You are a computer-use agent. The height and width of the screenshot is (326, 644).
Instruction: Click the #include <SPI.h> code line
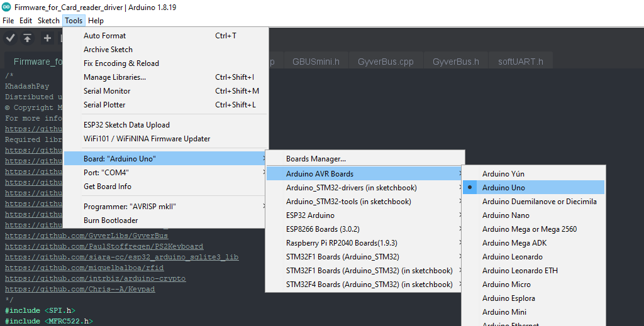point(40,310)
